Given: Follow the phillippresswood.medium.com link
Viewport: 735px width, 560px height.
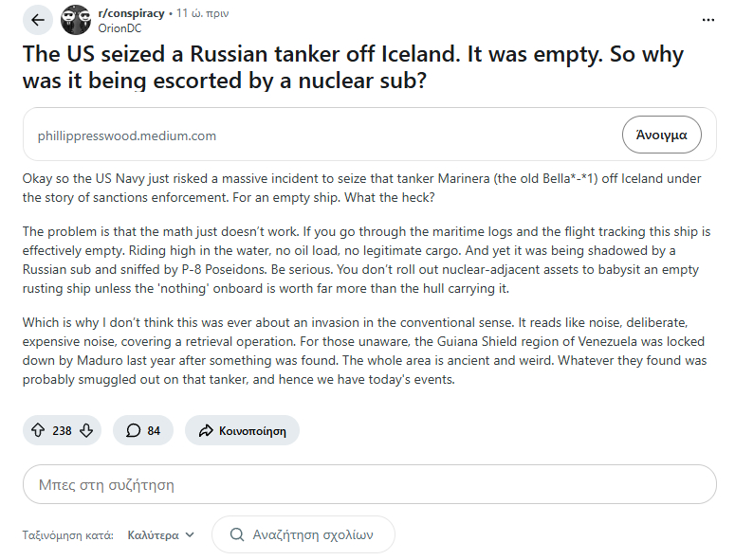Looking at the screenshot, I should pos(127,135).
